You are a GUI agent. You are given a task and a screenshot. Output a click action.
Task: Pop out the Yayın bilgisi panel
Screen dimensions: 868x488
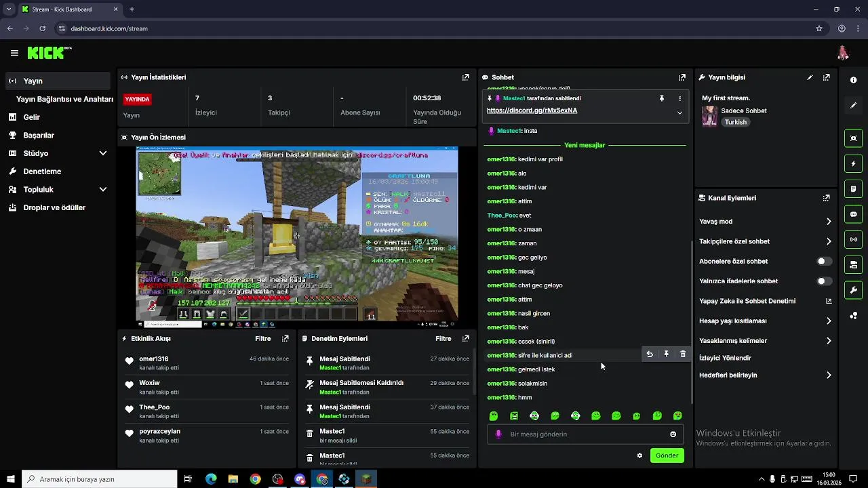click(x=826, y=77)
